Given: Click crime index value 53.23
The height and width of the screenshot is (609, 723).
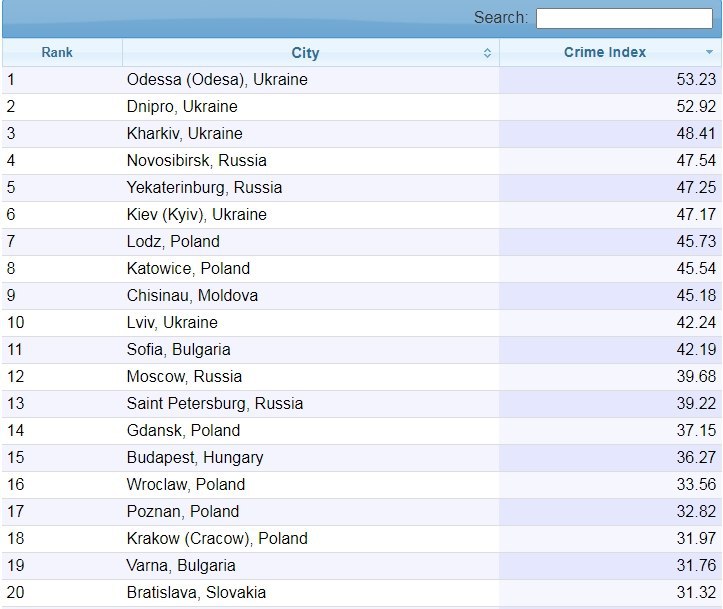Looking at the screenshot, I should (x=696, y=80).
